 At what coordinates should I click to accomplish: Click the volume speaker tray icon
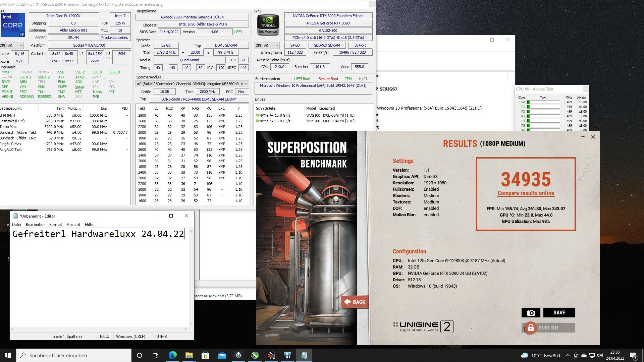(x=600, y=355)
